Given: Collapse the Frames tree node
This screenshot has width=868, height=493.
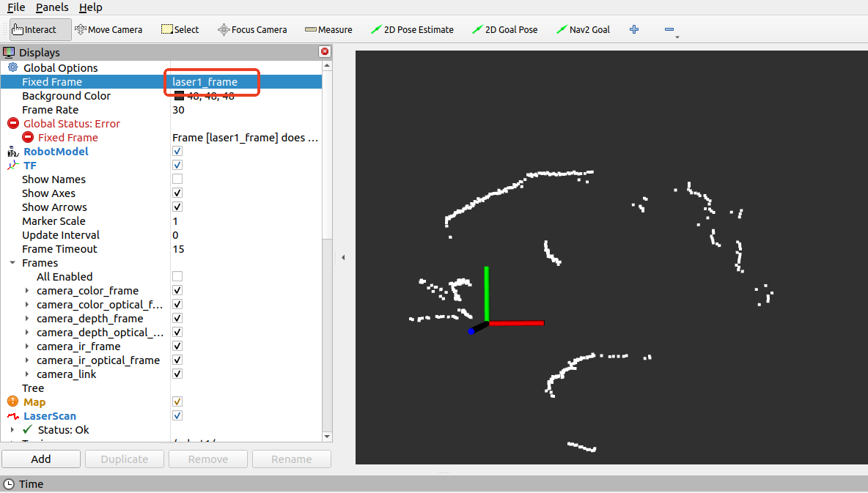Looking at the screenshot, I should point(12,263).
